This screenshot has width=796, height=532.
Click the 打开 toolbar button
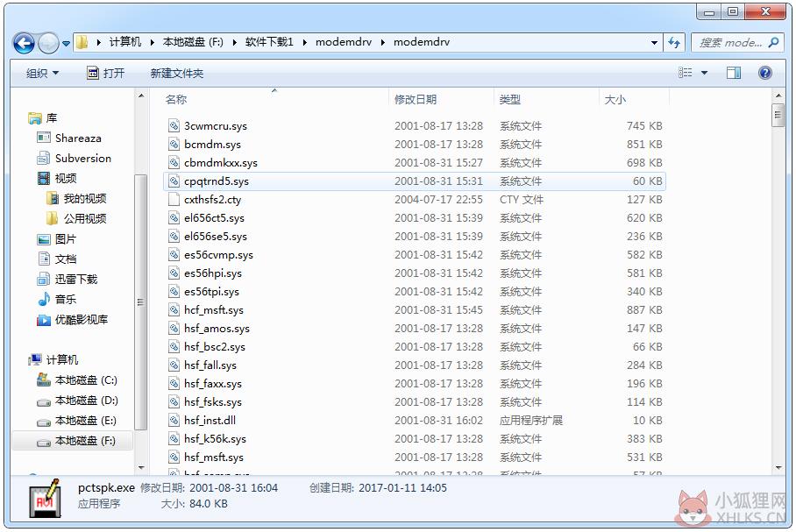pos(105,73)
